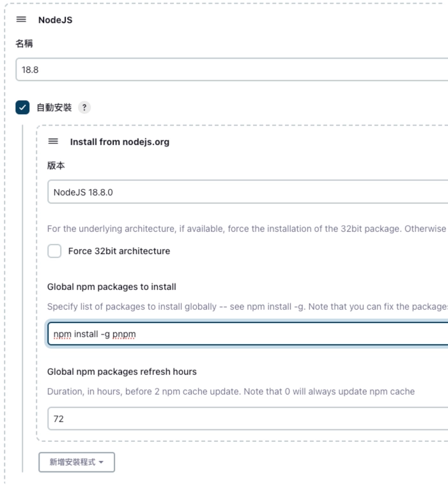
Task: Click the Global npm packages to install label
Action: (112, 287)
